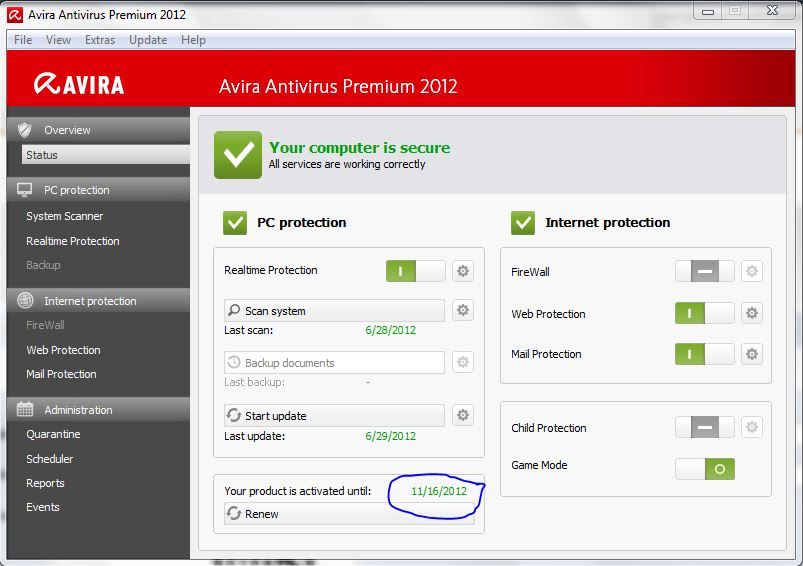Click 'Your computer is secure' heading

tap(360, 148)
